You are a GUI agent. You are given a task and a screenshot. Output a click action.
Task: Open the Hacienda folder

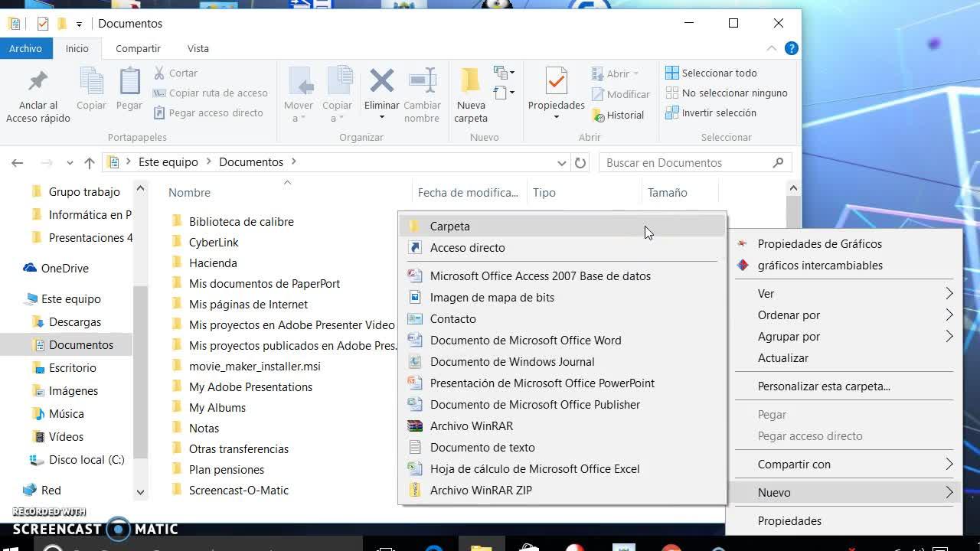(x=213, y=262)
